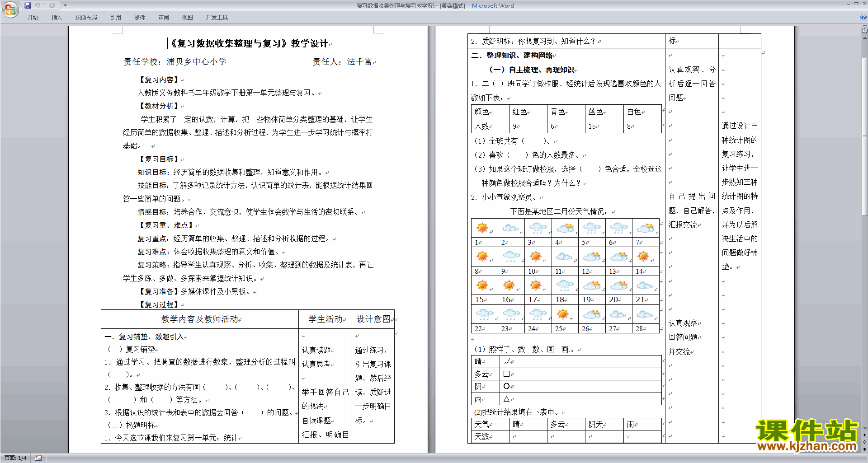Screen dimensions: 868x463
Task: Select the partly cloudy image for day 4
Action: click(x=565, y=228)
